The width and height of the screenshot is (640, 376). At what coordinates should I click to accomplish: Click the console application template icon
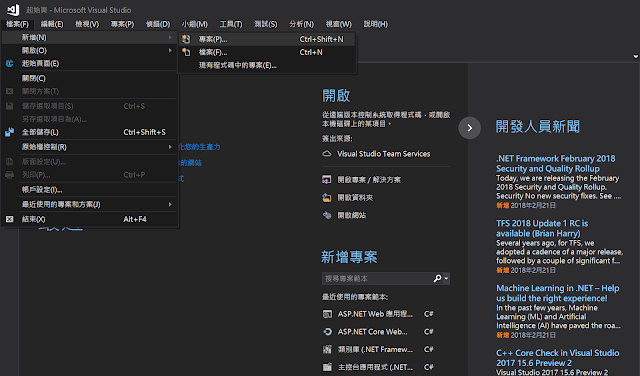[x=327, y=367]
